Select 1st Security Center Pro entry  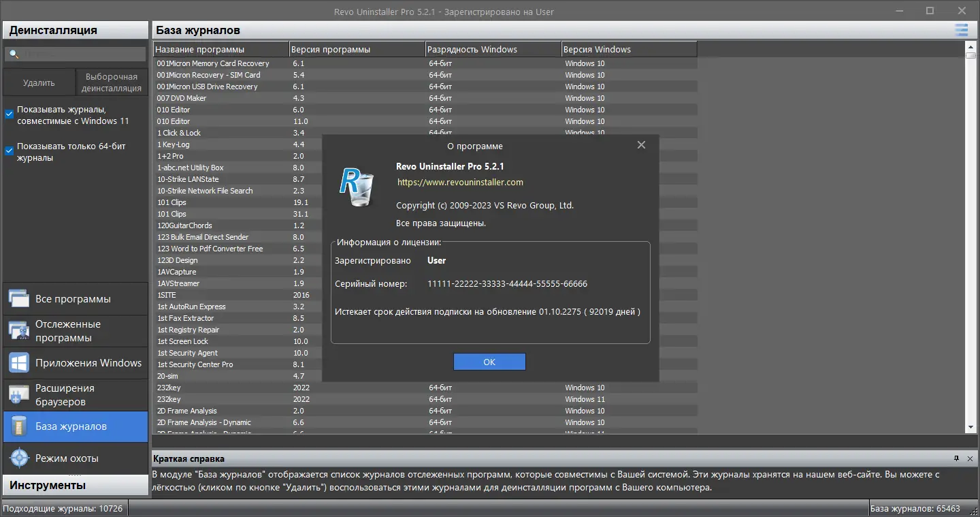[195, 364]
